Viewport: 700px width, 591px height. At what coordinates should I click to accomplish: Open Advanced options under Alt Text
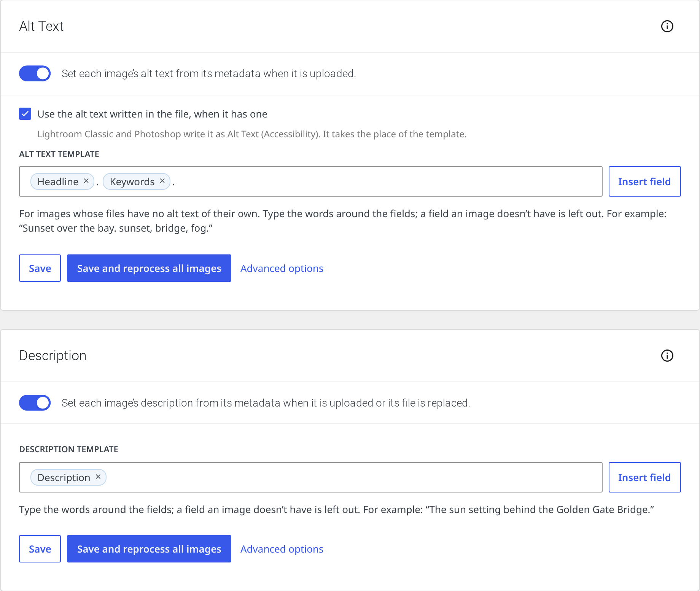click(282, 268)
